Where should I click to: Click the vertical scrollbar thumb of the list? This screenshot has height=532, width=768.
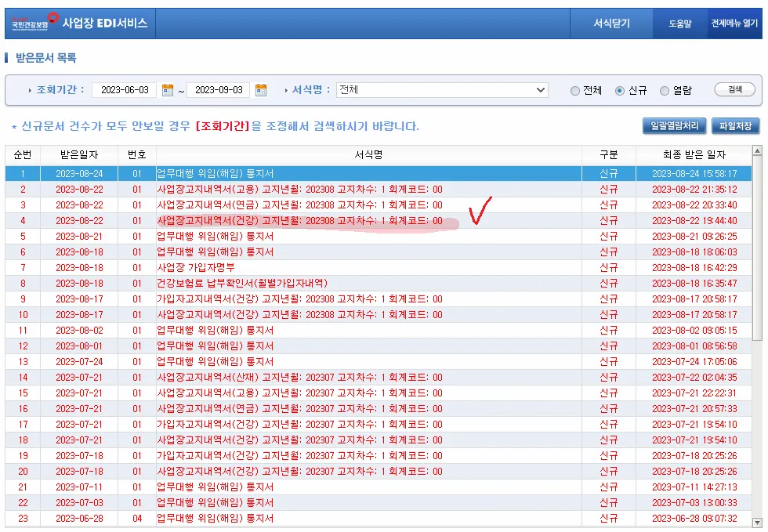[x=757, y=248]
